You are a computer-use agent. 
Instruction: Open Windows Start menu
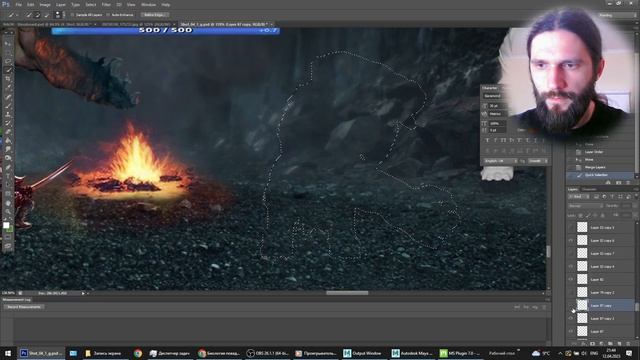pyautogui.click(x=8, y=353)
